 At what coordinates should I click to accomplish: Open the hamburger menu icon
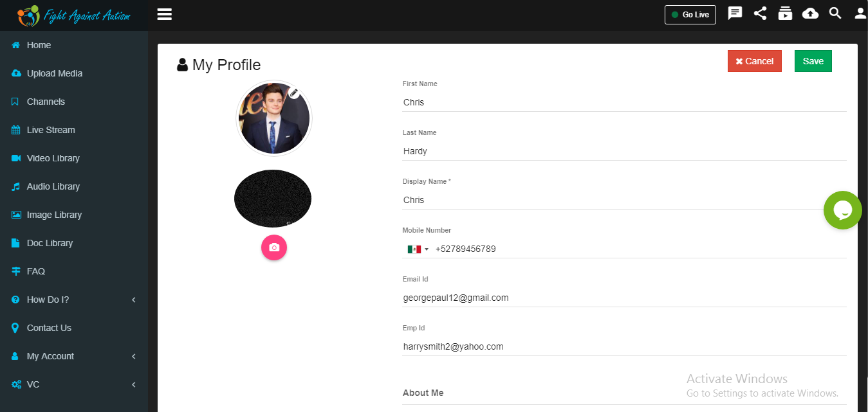165,14
